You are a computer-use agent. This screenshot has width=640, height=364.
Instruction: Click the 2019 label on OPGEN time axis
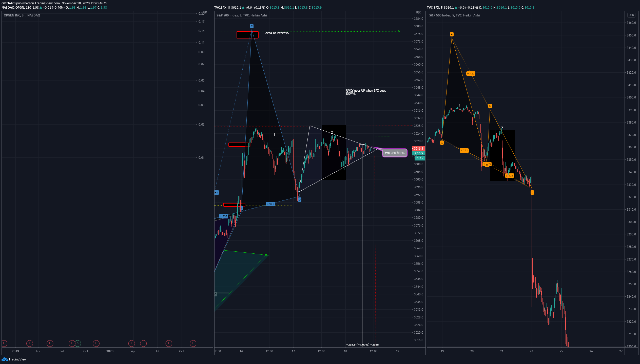pyautogui.click(x=15, y=351)
